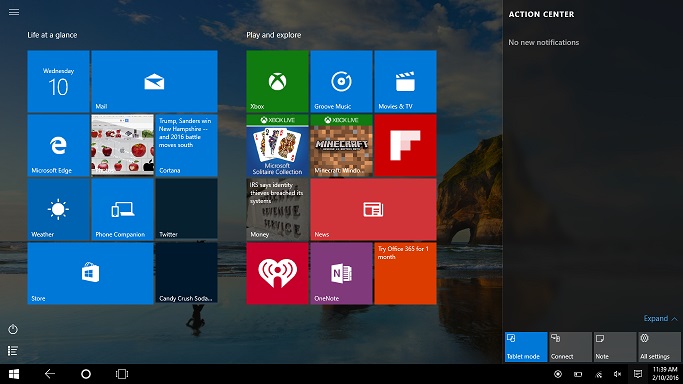Launch the Groove Music tile

click(342, 81)
